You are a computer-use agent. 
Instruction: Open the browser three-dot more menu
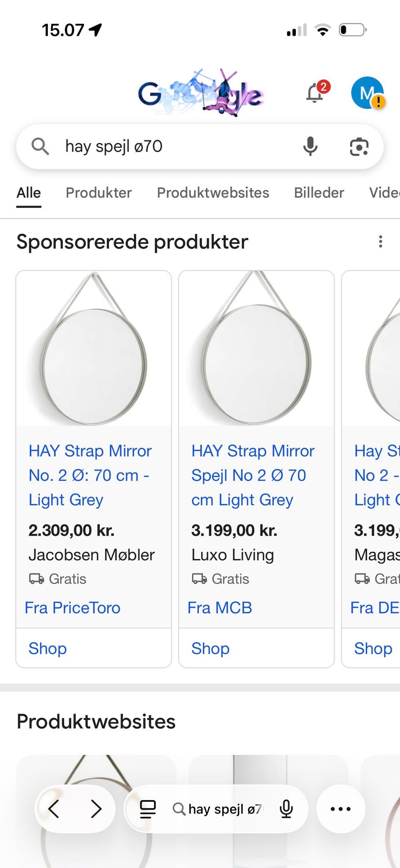(x=340, y=809)
